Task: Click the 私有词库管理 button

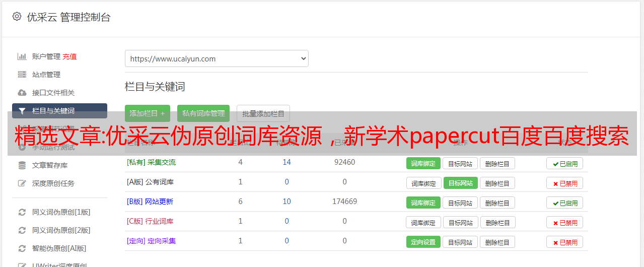Action: (x=203, y=113)
